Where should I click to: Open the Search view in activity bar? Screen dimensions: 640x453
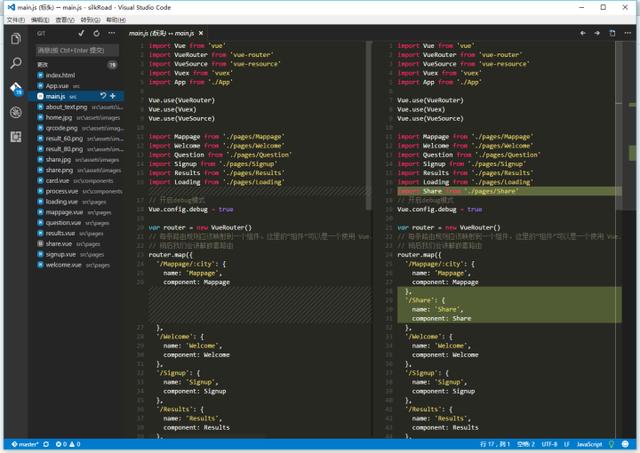point(16,63)
